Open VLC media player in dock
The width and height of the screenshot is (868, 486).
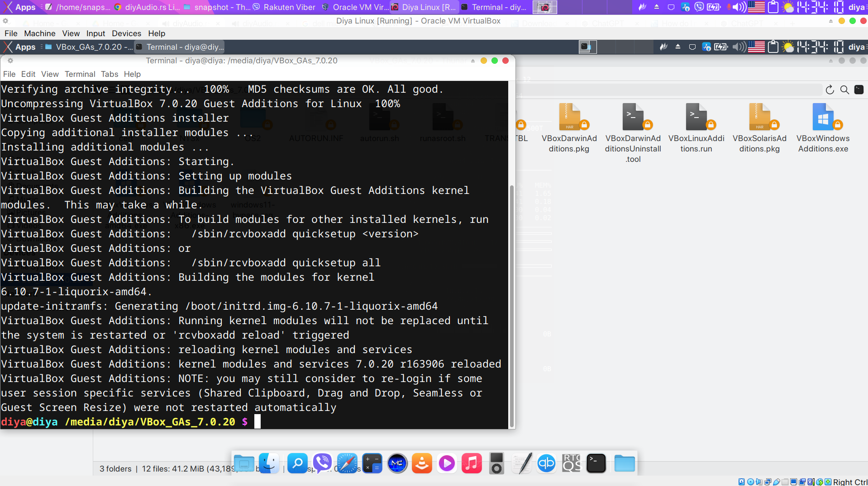tap(422, 463)
